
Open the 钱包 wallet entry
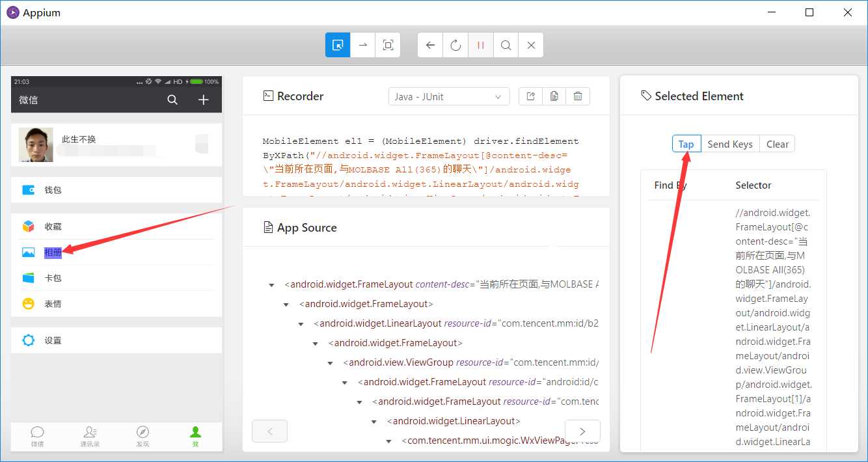116,190
